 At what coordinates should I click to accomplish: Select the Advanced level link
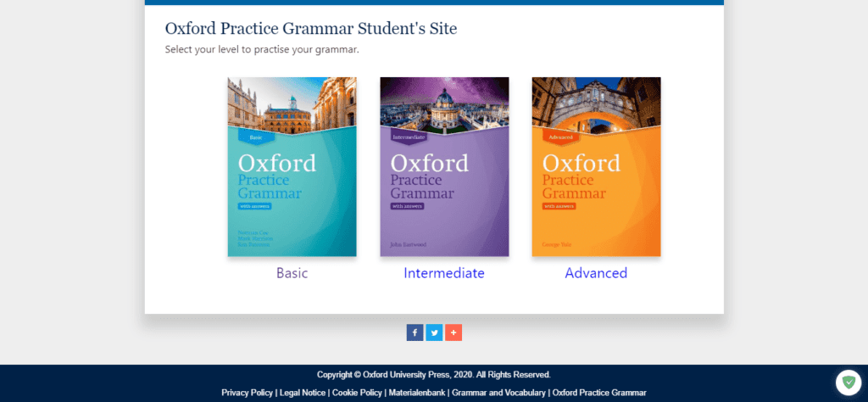point(596,273)
